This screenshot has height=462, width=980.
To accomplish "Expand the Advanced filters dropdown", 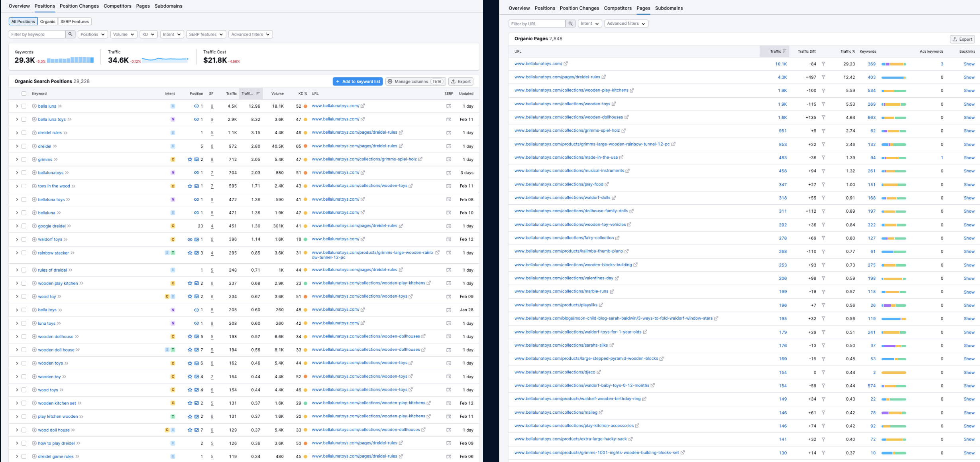I will [251, 34].
